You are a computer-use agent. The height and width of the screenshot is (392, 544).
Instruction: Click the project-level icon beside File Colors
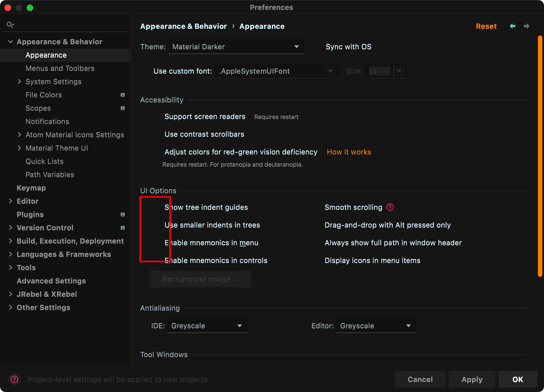(123, 95)
